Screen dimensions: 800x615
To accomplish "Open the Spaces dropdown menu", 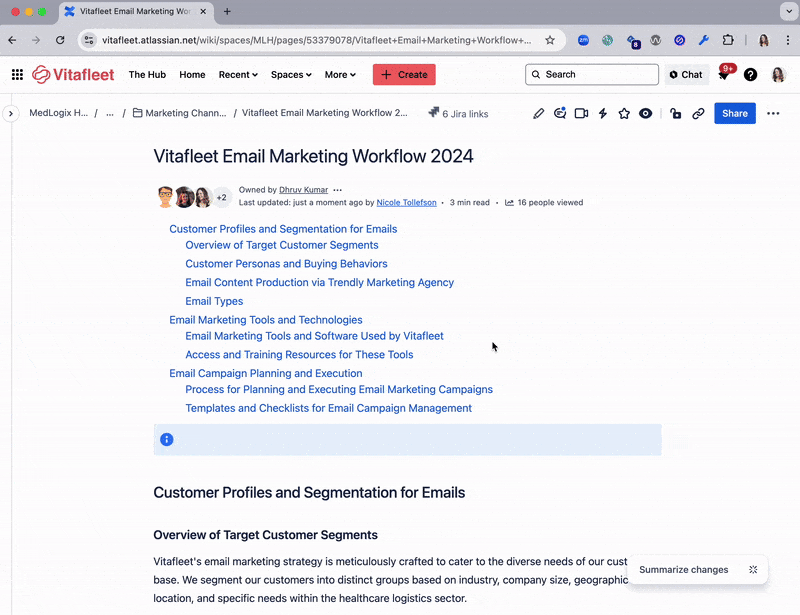I will (x=291, y=75).
